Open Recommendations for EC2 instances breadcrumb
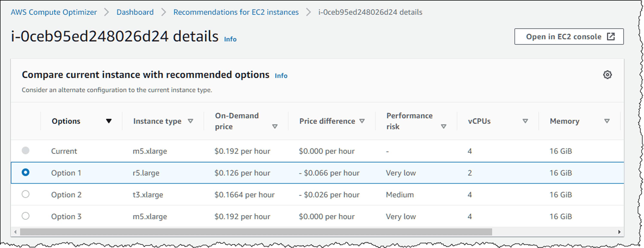The width and height of the screenshot is (644, 248). (236, 12)
